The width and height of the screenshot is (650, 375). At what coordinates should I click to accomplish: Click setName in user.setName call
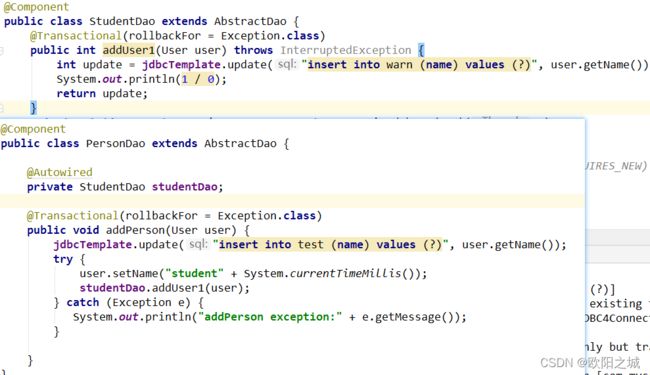(135, 273)
